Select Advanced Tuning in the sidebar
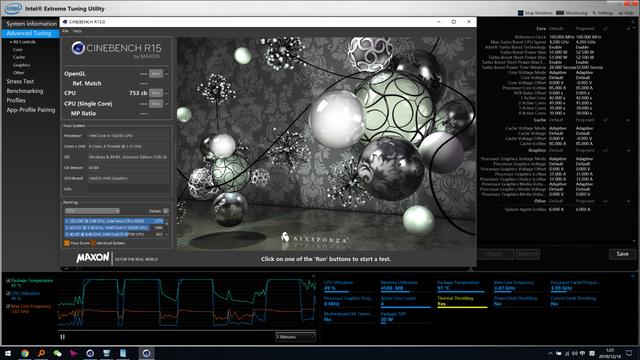 pyautogui.click(x=31, y=33)
